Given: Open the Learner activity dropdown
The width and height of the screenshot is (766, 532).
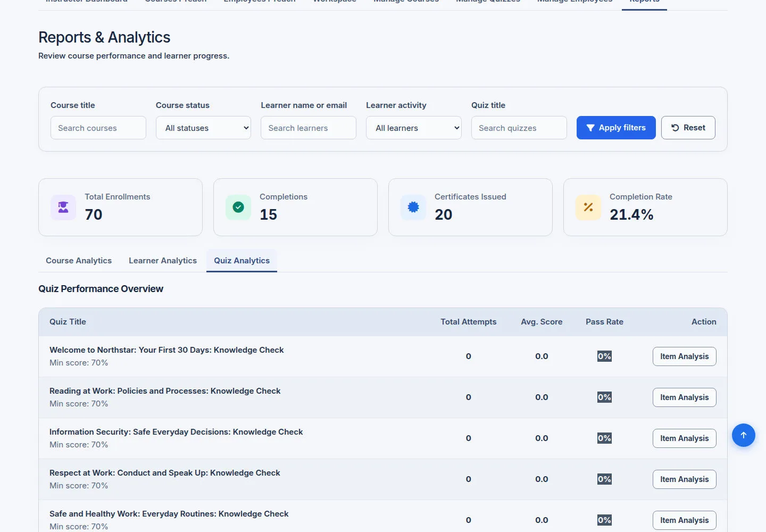Looking at the screenshot, I should point(414,128).
